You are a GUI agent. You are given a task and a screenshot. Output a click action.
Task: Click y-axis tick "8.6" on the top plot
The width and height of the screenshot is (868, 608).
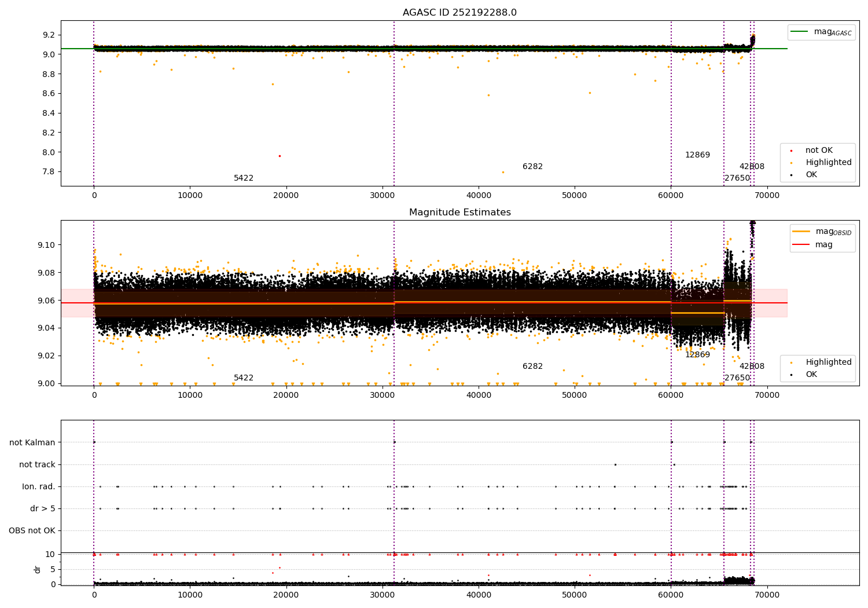pos(49,94)
